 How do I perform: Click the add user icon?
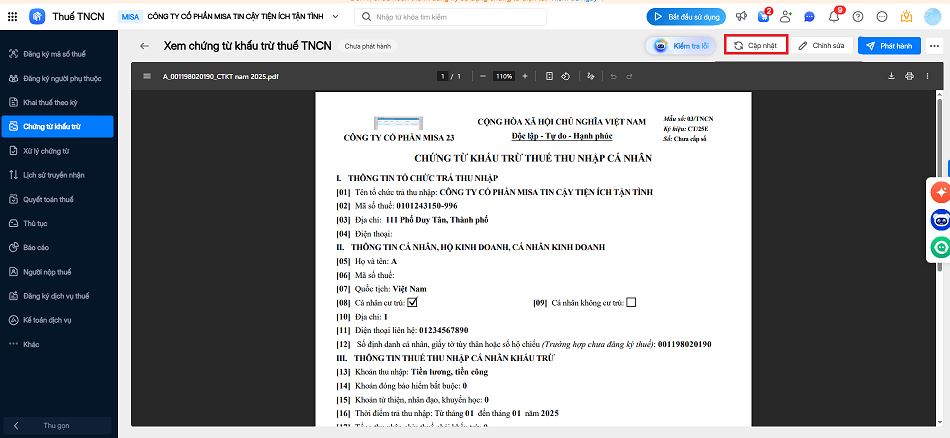(x=786, y=16)
